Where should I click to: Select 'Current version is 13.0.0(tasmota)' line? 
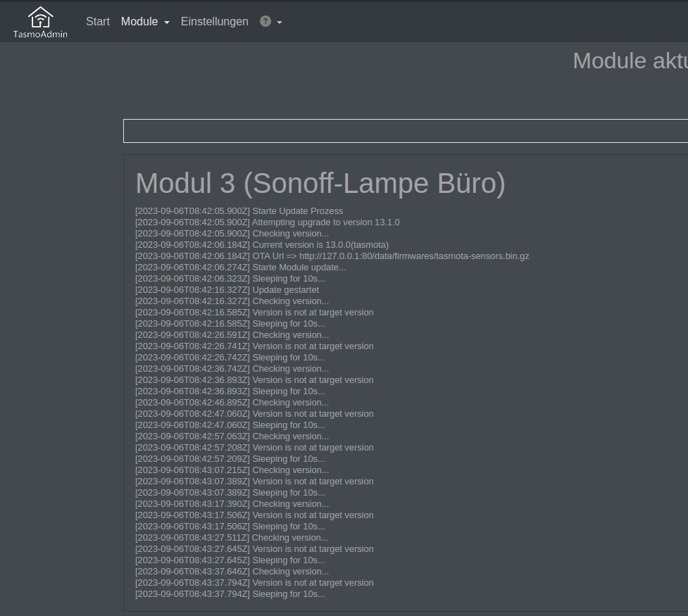point(262,245)
